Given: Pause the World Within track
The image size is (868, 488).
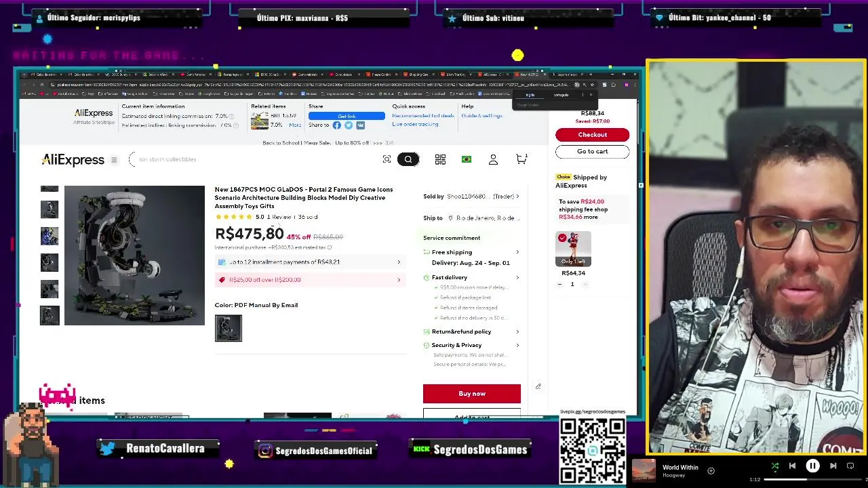Looking at the screenshot, I should 812,466.
